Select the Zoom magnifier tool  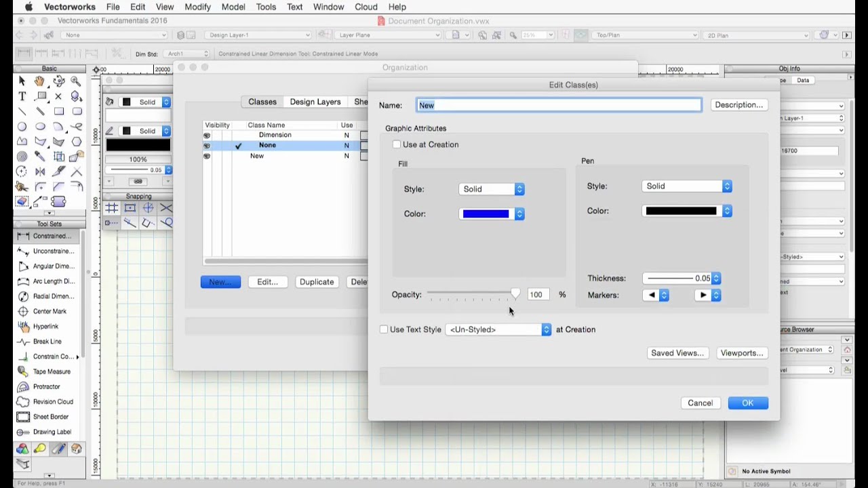tap(76, 81)
